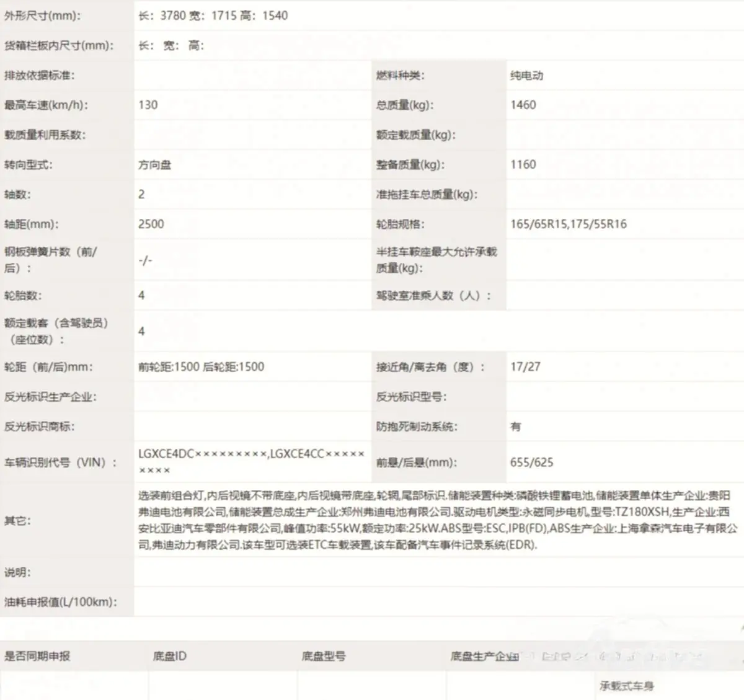Click the 半挂车鞍座最大允许承载质量 label
The image size is (744, 700).
[436, 260]
